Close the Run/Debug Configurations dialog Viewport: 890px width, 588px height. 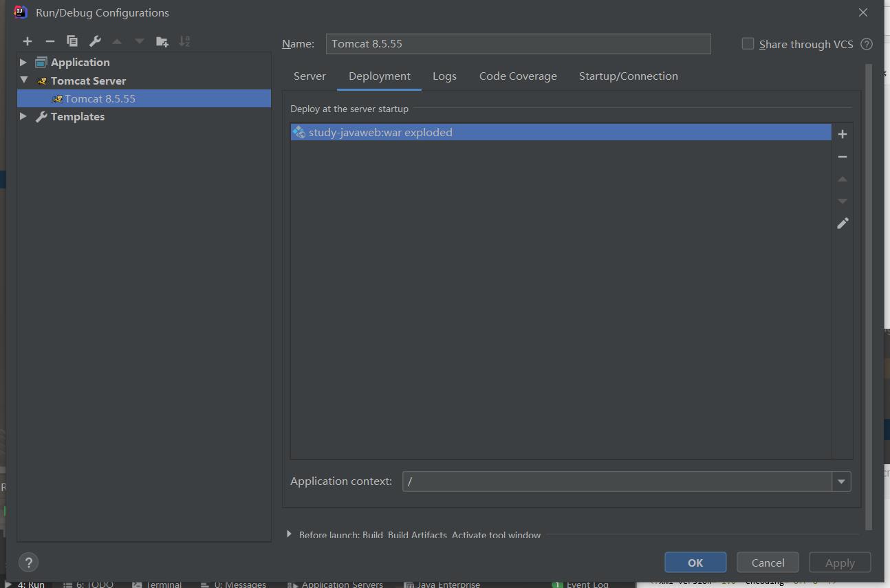(863, 12)
